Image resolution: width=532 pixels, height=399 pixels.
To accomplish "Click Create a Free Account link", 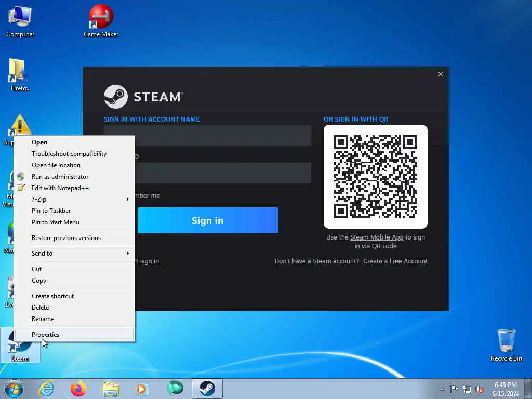I will click(x=395, y=261).
